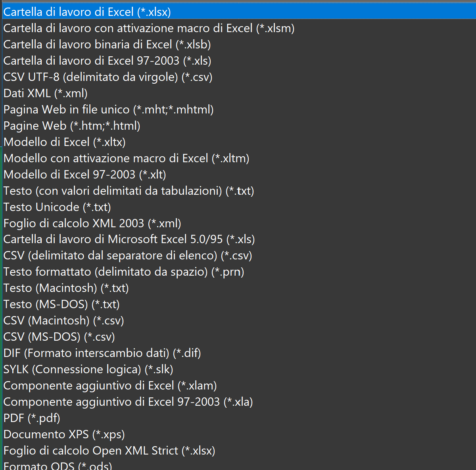Select Excel 97-2003 workbook (*.xls)
Image resolution: width=476 pixels, height=470 pixels.
click(239, 61)
